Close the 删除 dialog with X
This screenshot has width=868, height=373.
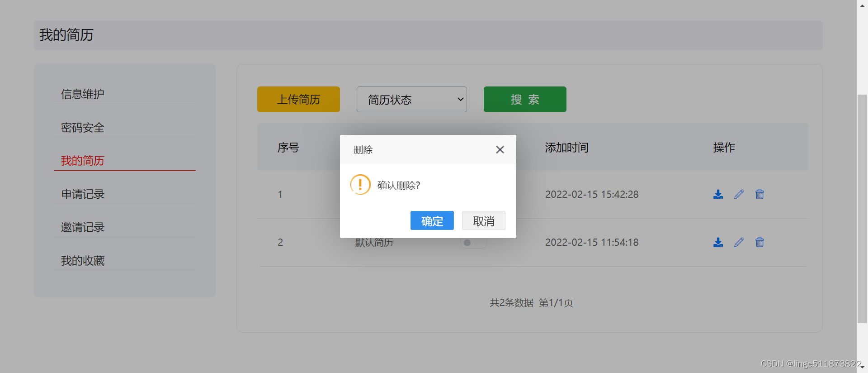[x=500, y=149]
